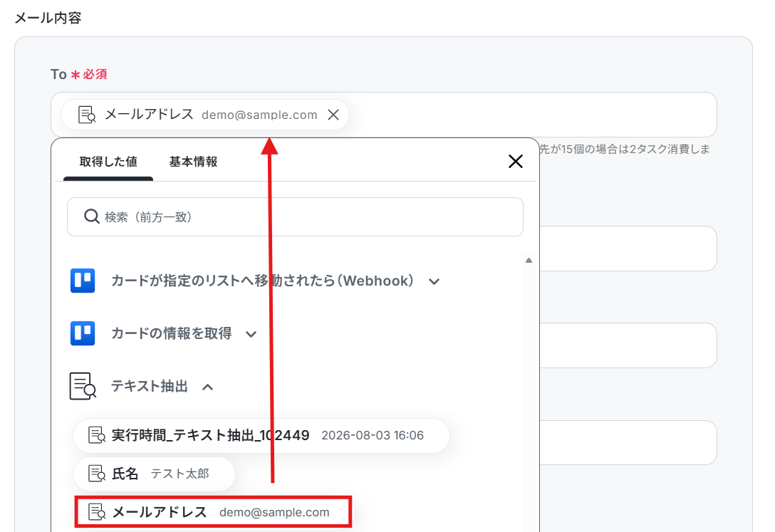
Task: Click the テキスト抽出 document icon
Action: coord(83,386)
